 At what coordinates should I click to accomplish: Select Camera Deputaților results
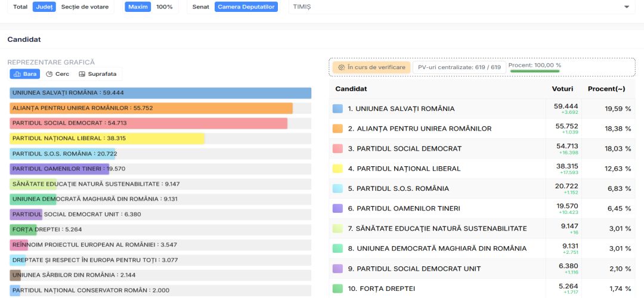(x=246, y=7)
